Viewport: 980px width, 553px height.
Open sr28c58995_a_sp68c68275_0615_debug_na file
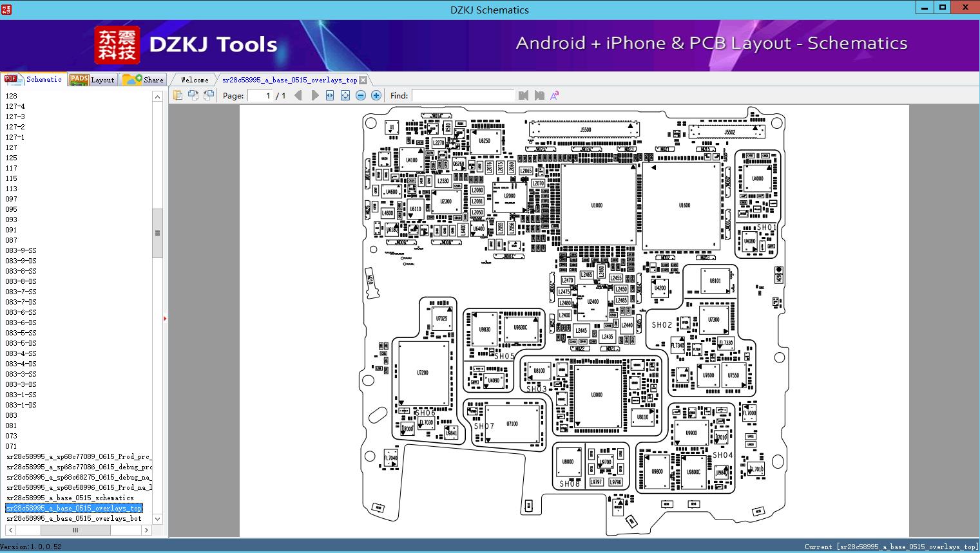click(x=79, y=477)
